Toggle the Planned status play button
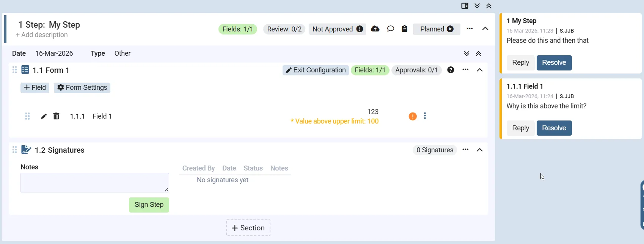This screenshot has width=644, height=244. click(450, 29)
